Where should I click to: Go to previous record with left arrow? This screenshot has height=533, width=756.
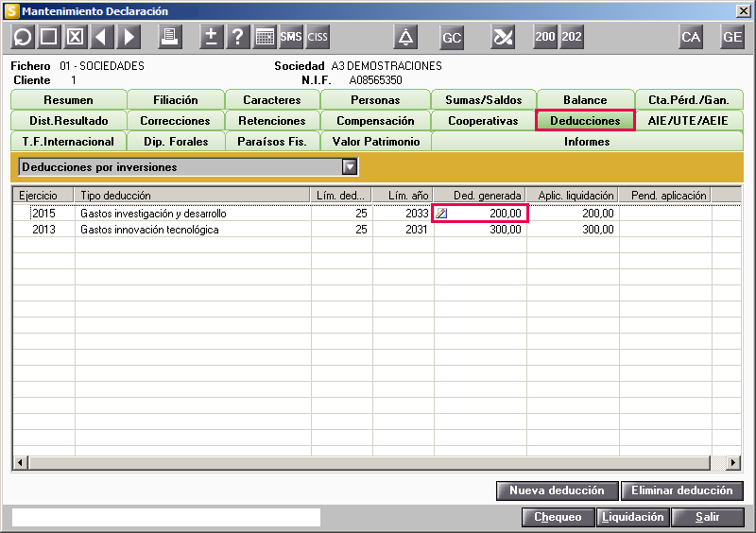pos(101,37)
